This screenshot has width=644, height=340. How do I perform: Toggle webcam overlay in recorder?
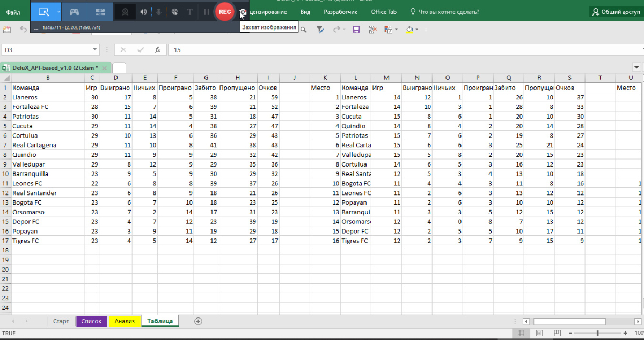125,11
